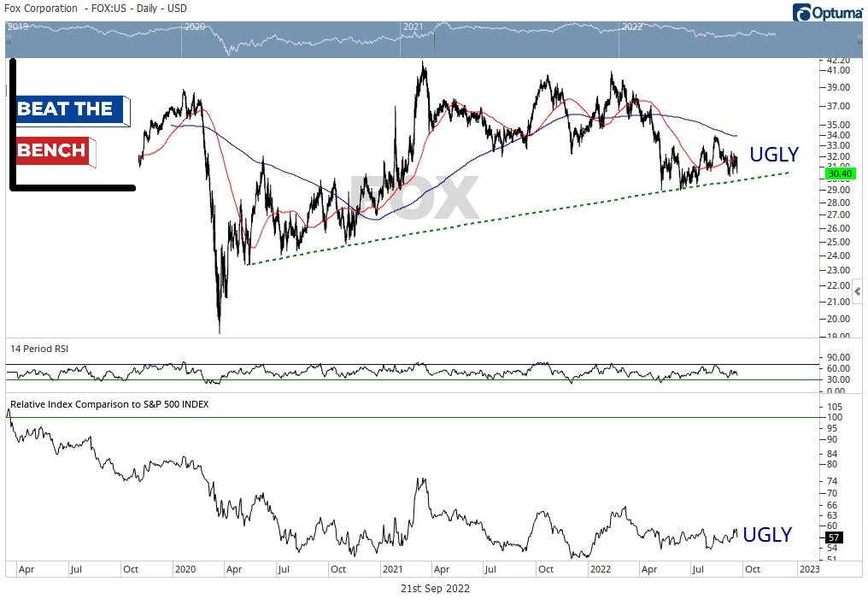
Task: Select the UGLY annotation beside the relative index
Action: [766, 534]
